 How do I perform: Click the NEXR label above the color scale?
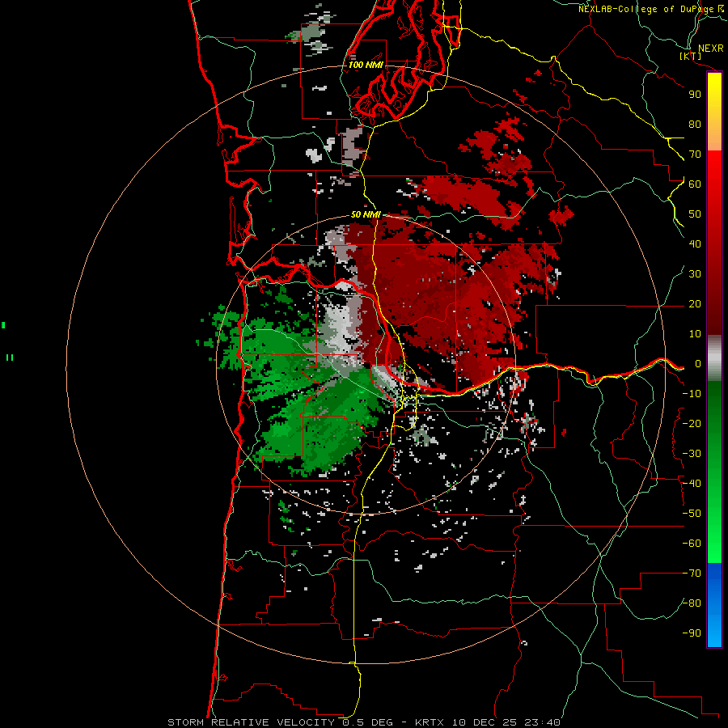[710, 49]
